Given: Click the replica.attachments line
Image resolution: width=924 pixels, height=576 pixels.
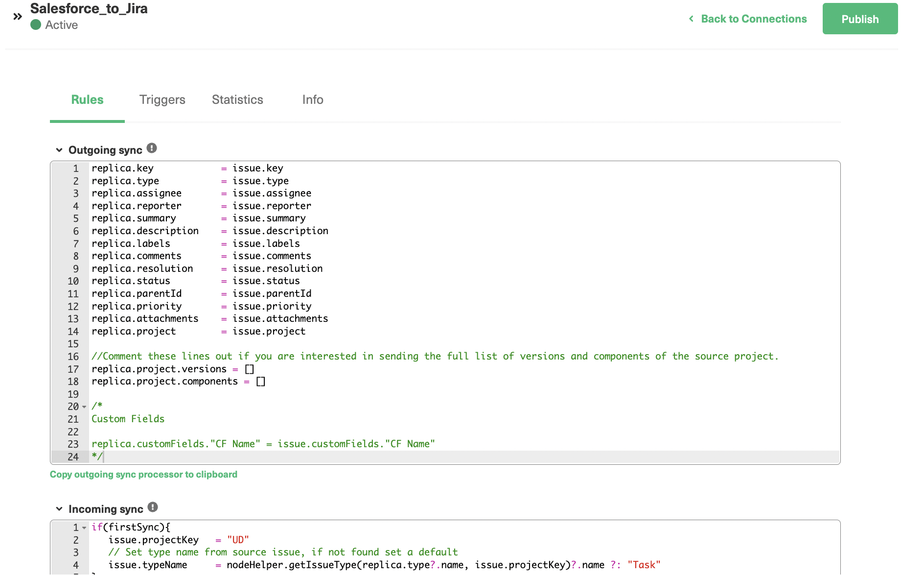Looking at the screenshot, I should pyautogui.click(x=210, y=319).
